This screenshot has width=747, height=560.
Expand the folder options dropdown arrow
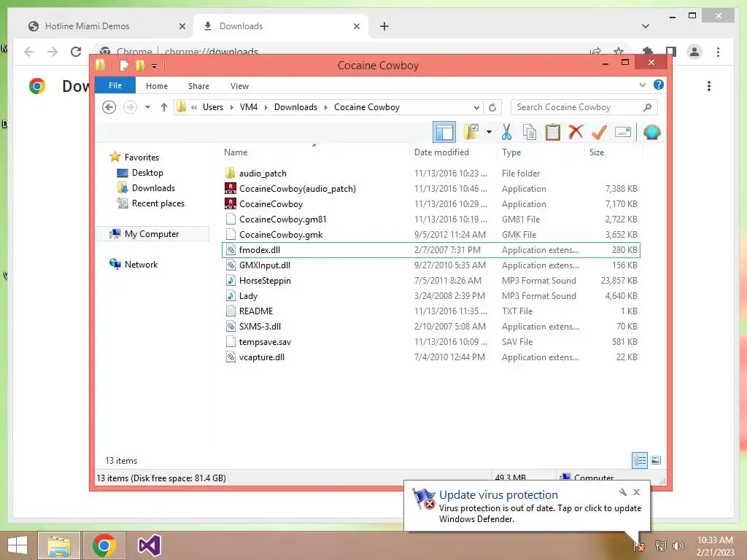[x=489, y=132]
